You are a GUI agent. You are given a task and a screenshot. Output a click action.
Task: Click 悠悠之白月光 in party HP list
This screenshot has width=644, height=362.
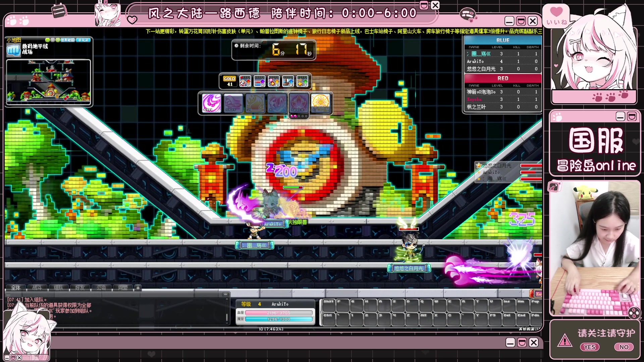click(497, 166)
